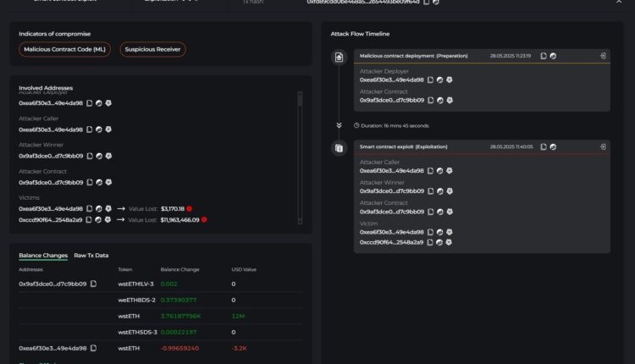The image size is (635, 364).
Task: Copy Attacker Caller address in Involved Addresses
Action: tap(90, 130)
